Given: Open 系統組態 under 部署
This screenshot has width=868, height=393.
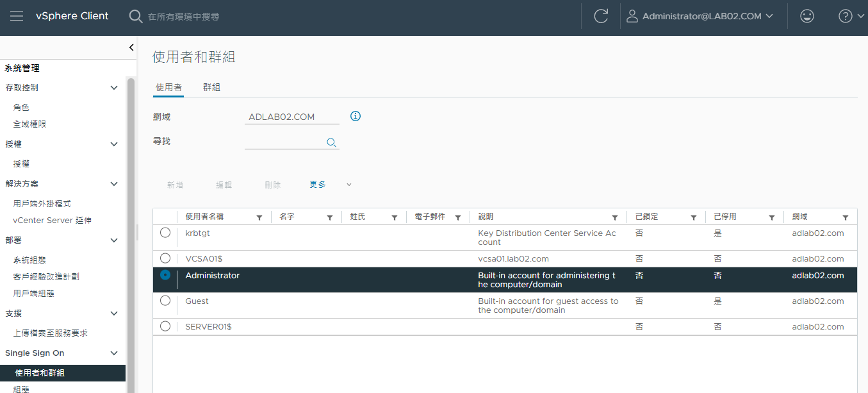Looking at the screenshot, I should pyautogui.click(x=29, y=260).
